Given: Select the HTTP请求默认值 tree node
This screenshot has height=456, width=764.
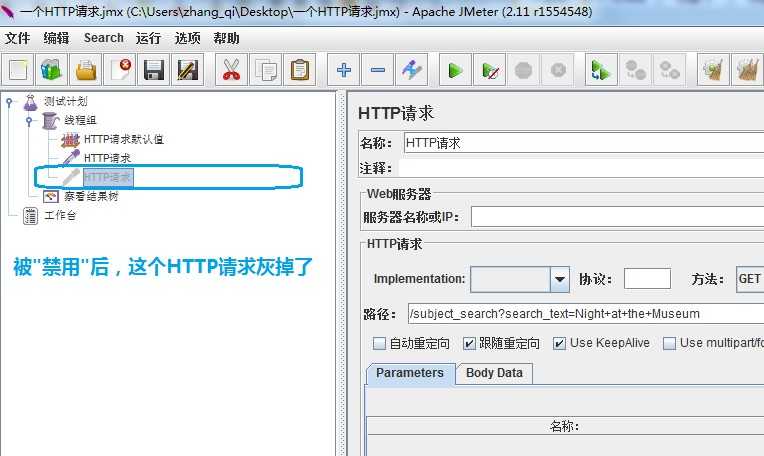Looking at the screenshot, I should [x=124, y=139].
